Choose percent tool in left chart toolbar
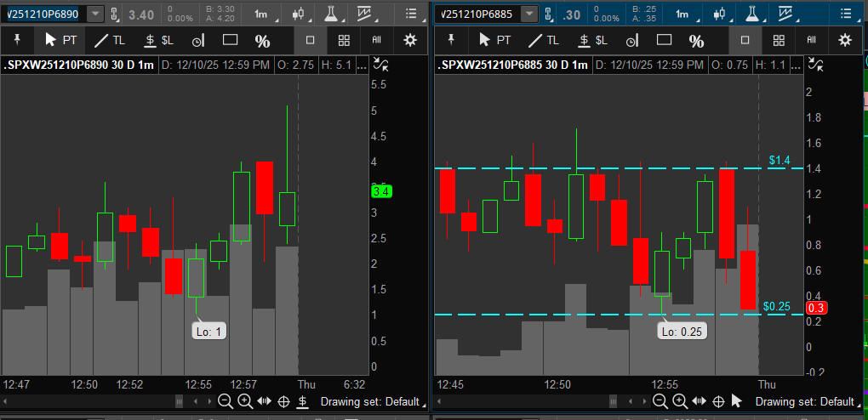Viewport: 868px width, 420px height. pyautogui.click(x=262, y=40)
